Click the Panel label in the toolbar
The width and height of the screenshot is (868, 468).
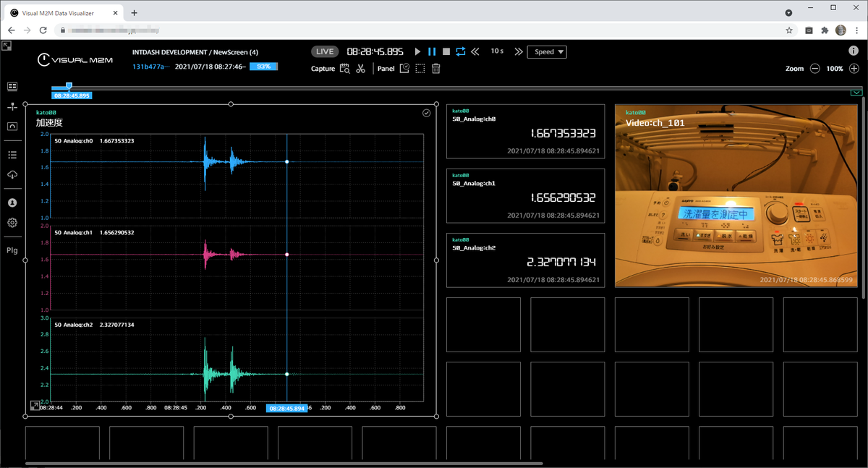[386, 69]
